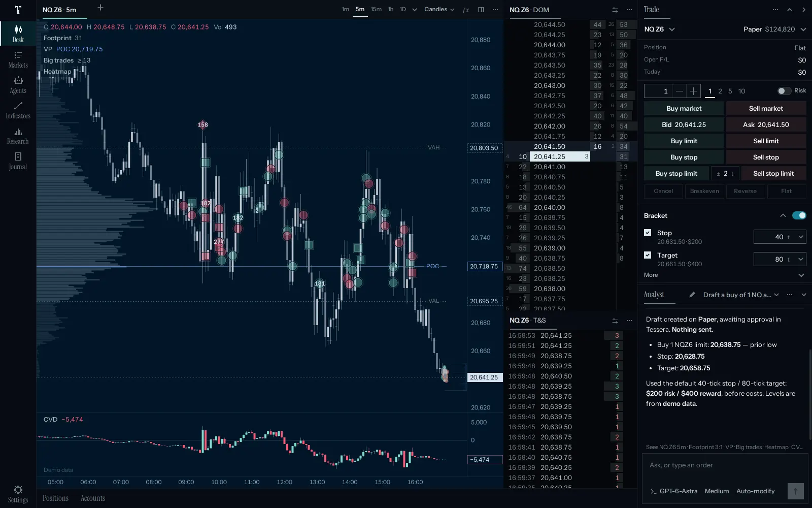The width and height of the screenshot is (812, 508).
Task: Decrease order quantity with minus
Action: click(679, 91)
